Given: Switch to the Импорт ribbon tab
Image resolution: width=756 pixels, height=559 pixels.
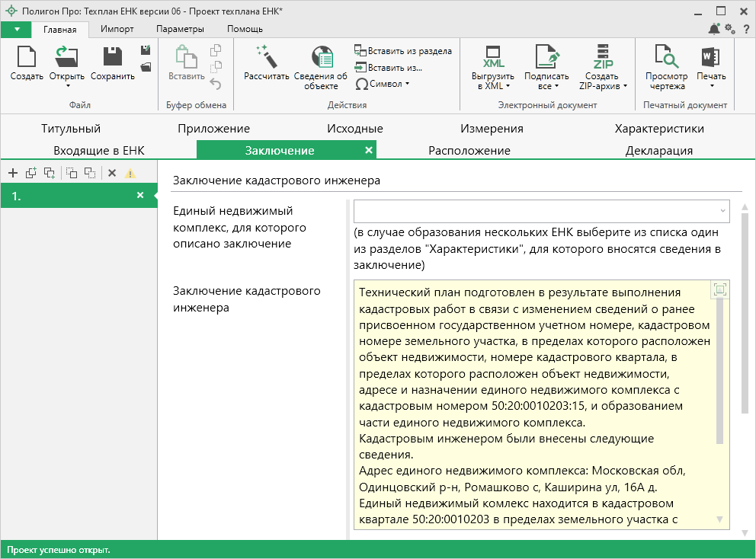Looking at the screenshot, I should click(x=117, y=29).
